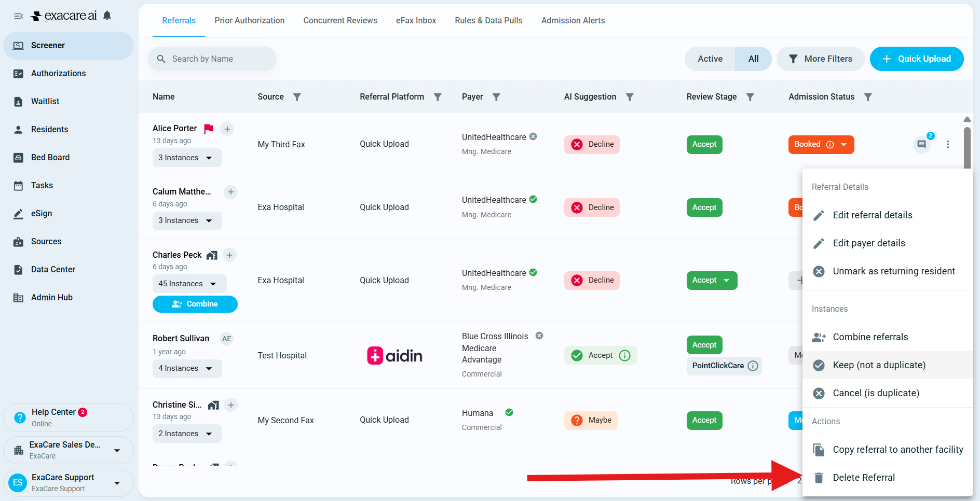Choose Copy referral to another facility
The width and height of the screenshot is (980, 501).
click(x=888, y=450)
